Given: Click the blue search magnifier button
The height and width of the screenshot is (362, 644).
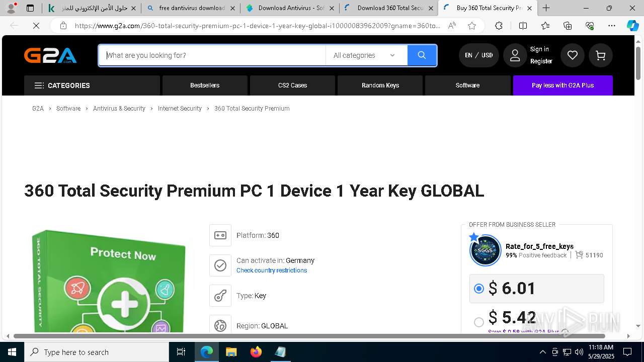Looking at the screenshot, I should click(422, 55).
